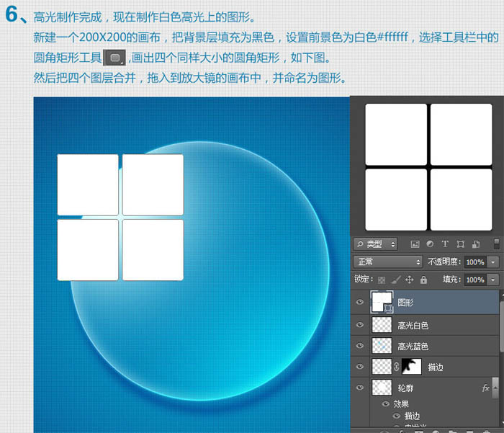Select the 描边 layer name beside mask

[435, 367]
